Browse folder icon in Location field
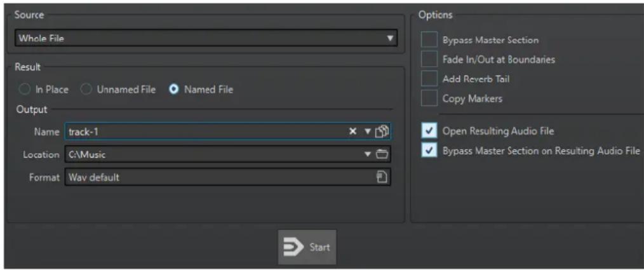Screen dimensions: 644x270 [382, 154]
